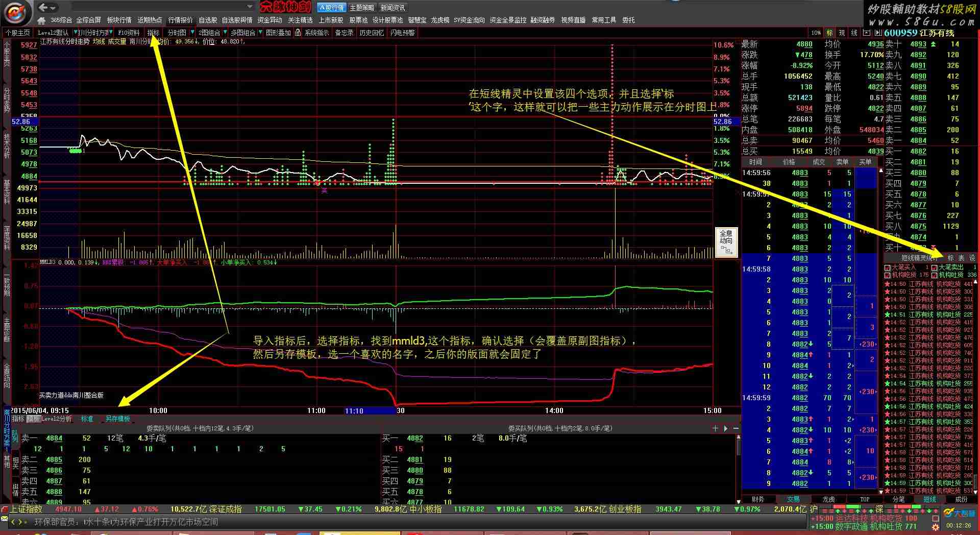Click the 历史回忆 toolbar button
Viewport: 980px width, 535px height.
coord(372,33)
